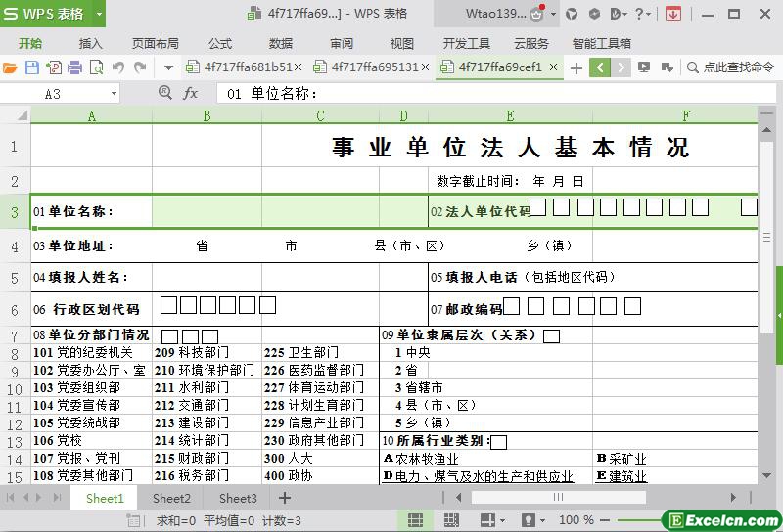The image size is (783, 532).
Task: Open the 插入 ribbon tab
Action: pos(90,43)
